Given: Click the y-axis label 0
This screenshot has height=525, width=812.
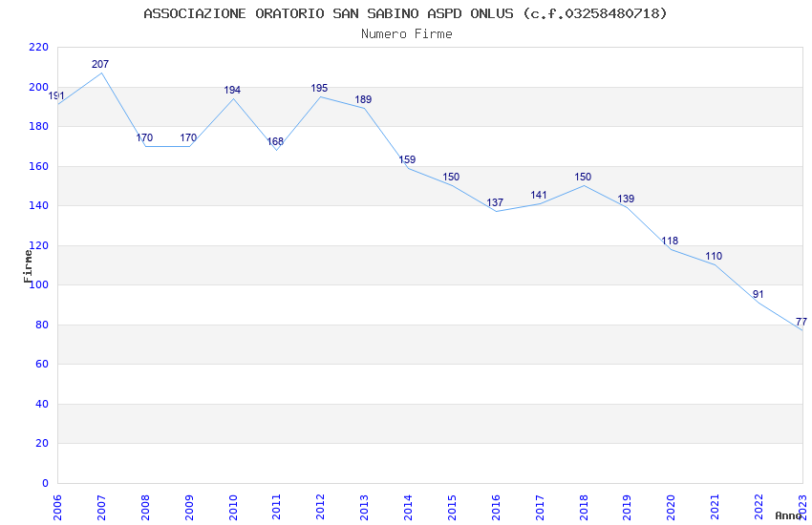Looking at the screenshot, I should [x=45, y=483].
